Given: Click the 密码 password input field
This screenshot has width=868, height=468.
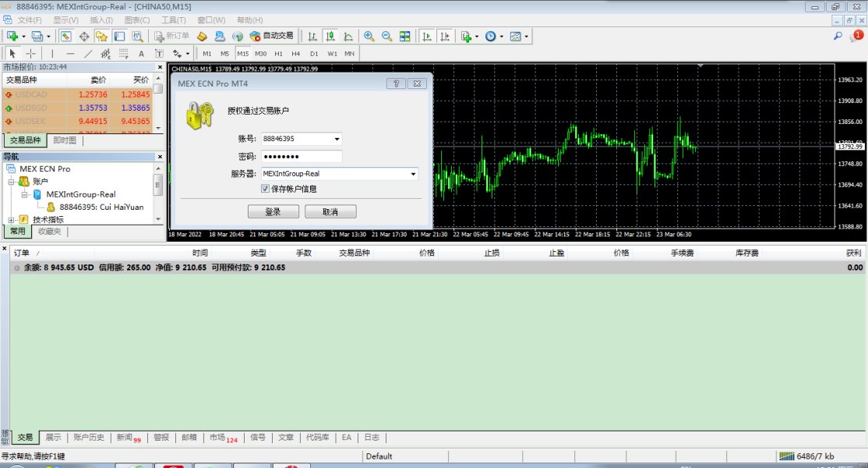Looking at the screenshot, I should 301,156.
